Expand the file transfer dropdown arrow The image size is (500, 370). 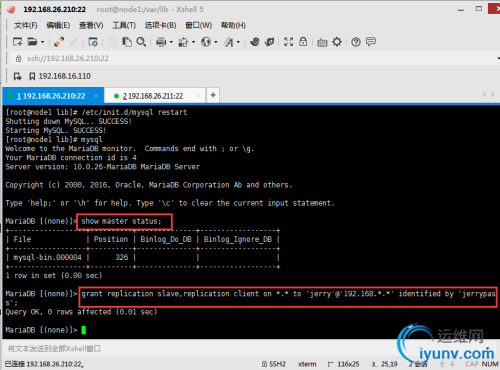pos(193,42)
